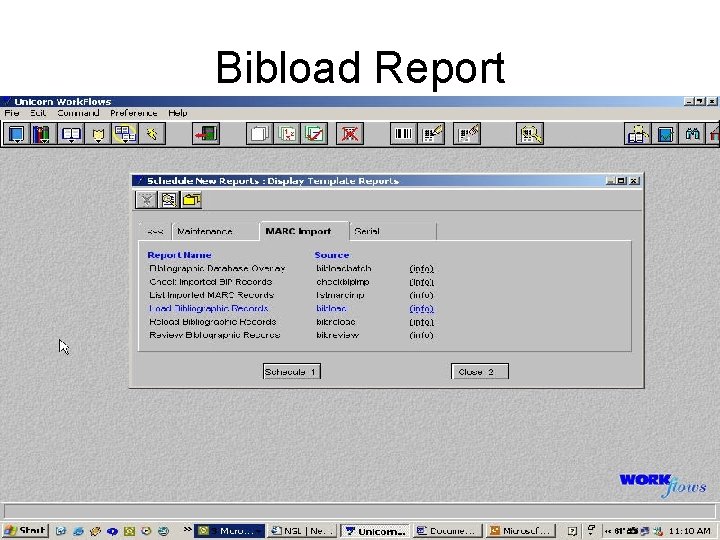The width and height of the screenshot is (720, 540).
Task: Click the reports grid icon in the main toolbar
Action: coord(125,134)
